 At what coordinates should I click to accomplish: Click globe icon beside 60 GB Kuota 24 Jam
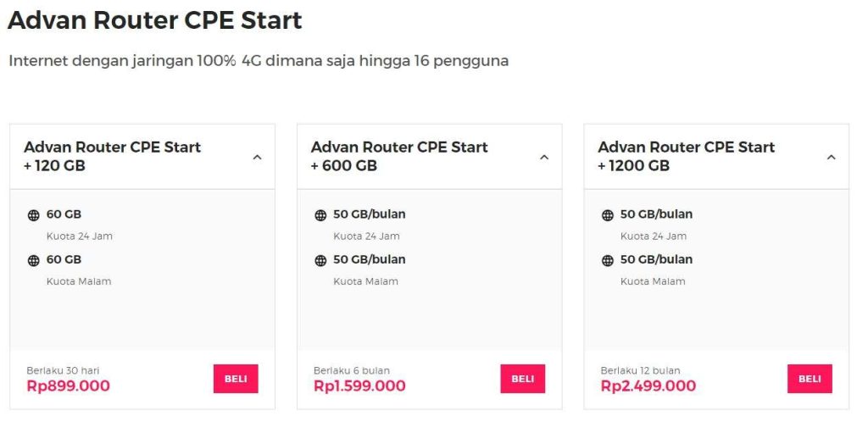click(x=34, y=215)
